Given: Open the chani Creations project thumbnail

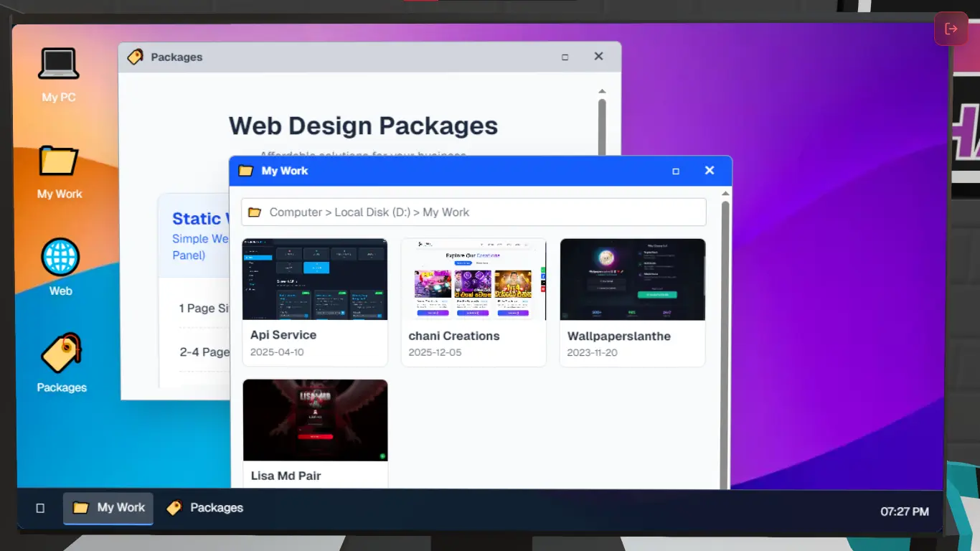Looking at the screenshot, I should 473,279.
